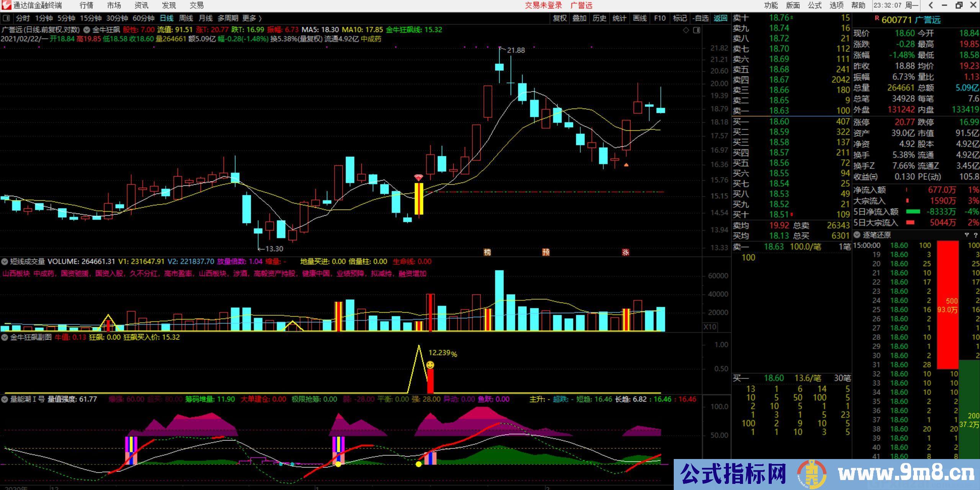
Task: Open the question mark help in 逐笔还原
Action: point(975,235)
